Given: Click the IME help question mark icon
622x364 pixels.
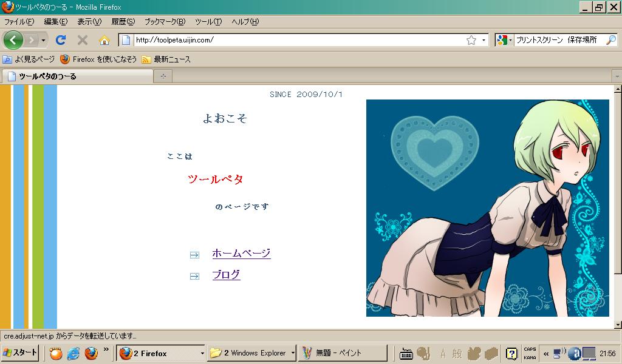Looking at the screenshot, I should click(x=511, y=353).
